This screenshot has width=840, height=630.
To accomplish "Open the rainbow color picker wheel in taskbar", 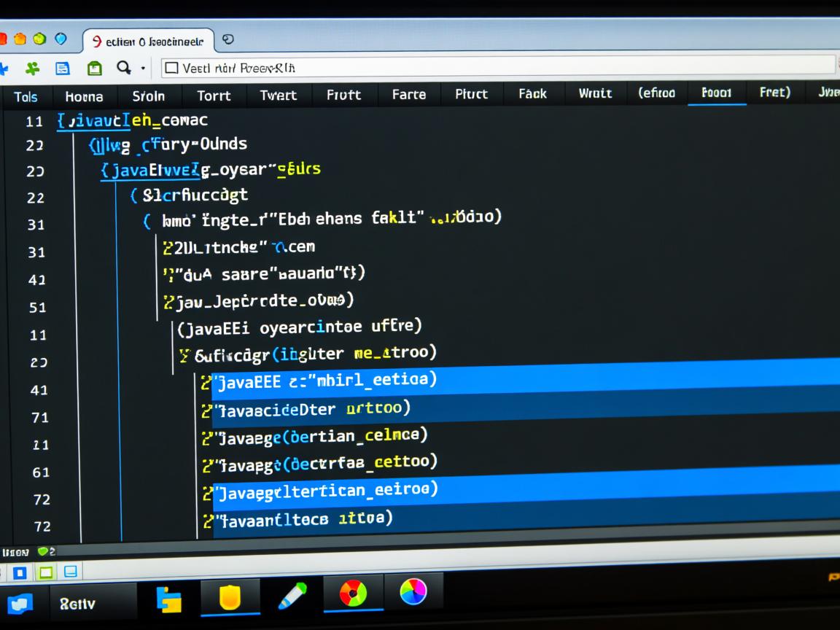I will (x=413, y=591).
